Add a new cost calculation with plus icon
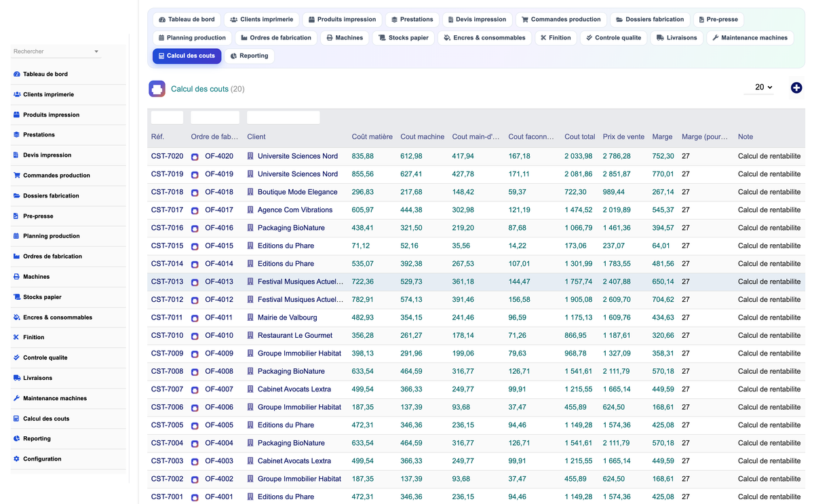This screenshot has height=504, width=814. pos(796,88)
